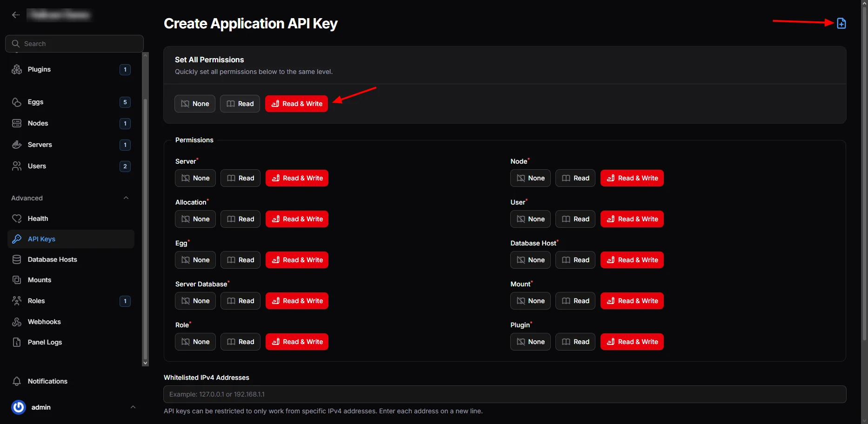
Task: Expand the admin user menu chevron
Action: pyautogui.click(x=133, y=407)
